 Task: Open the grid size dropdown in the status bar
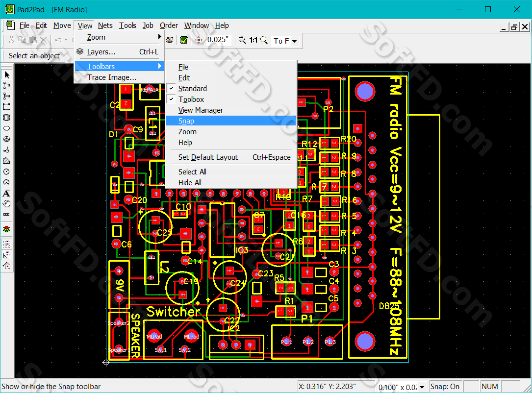coord(422,387)
